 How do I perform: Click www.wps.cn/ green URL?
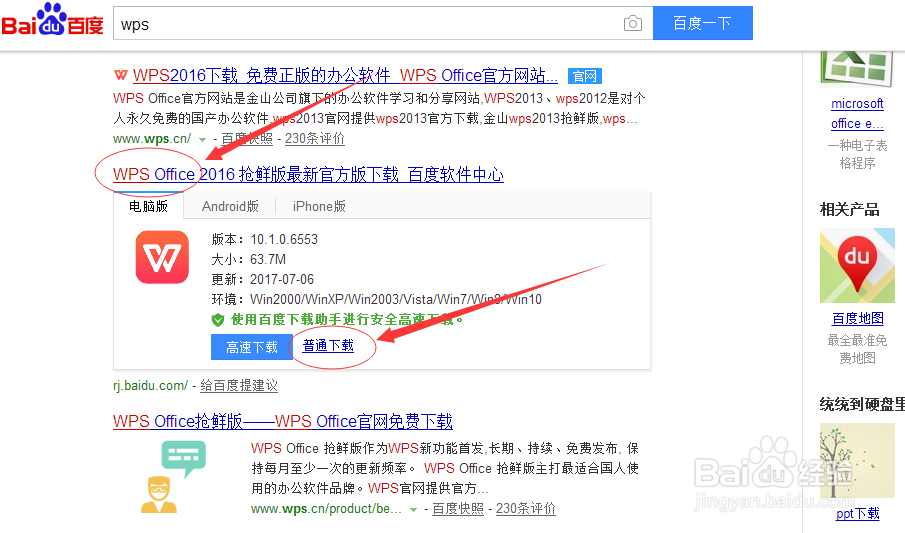(x=152, y=139)
